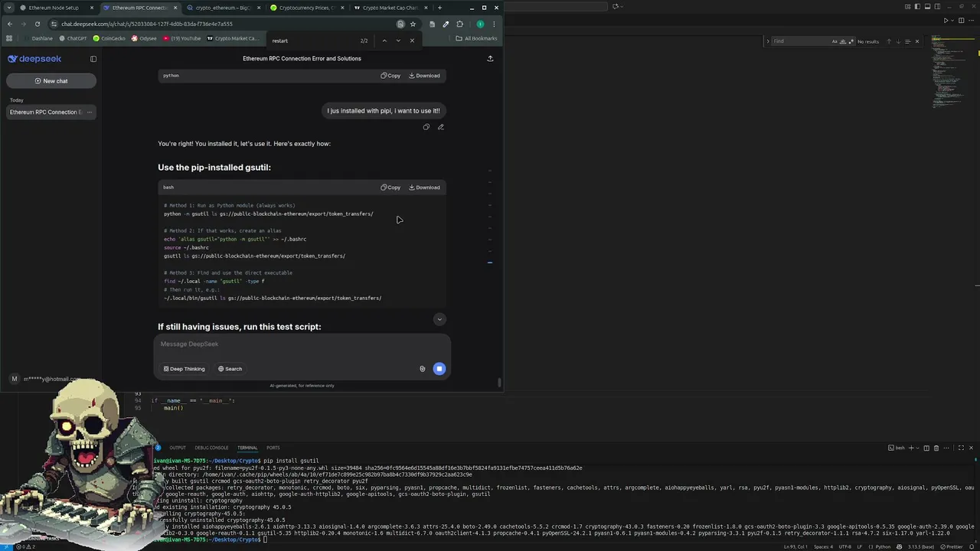Jump to bottom of chat arrow
The width and height of the screenshot is (980, 551).
439,319
